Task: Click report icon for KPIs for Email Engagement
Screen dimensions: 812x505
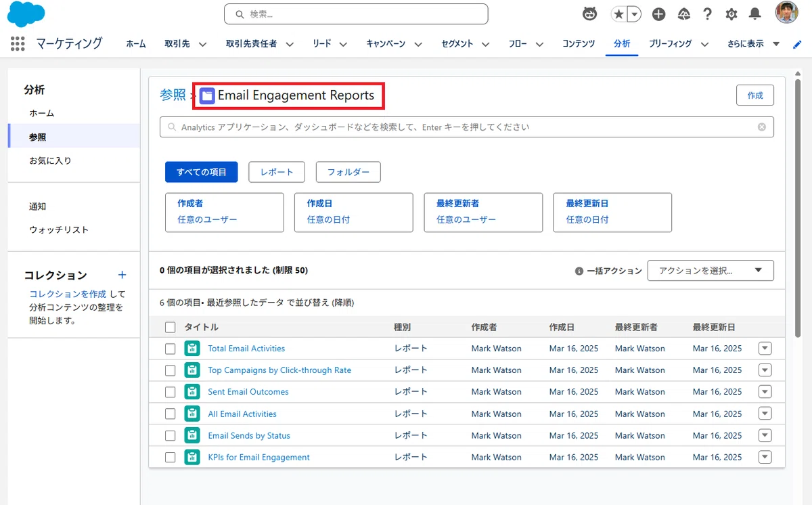Action: click(x=192, y=457)
